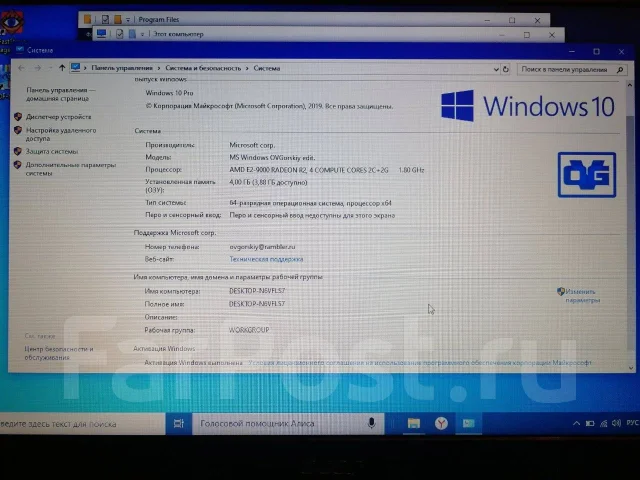640x480 pixels.
Task: Open File Explorer from taskbar
Action: (413, 423)
